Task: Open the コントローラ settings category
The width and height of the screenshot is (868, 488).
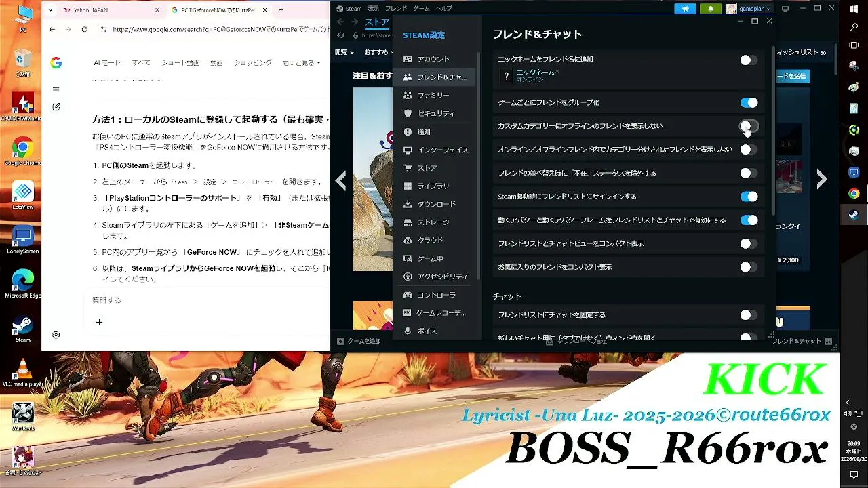Action: pos(434,295)
